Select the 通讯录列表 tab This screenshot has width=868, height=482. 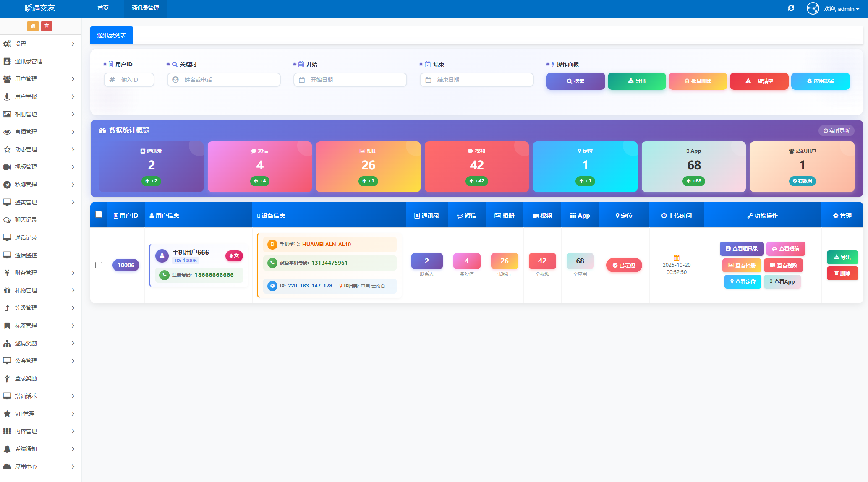pyautogui.click(x=111, y=35)
